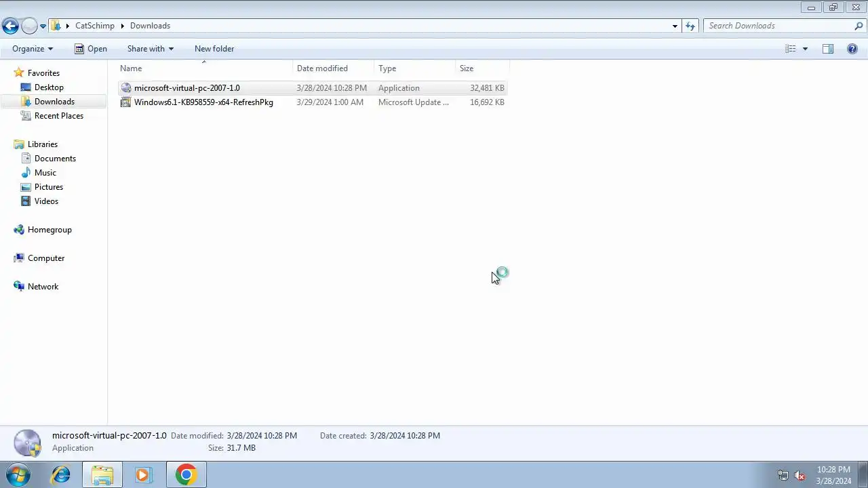Viewport: 868px width, 488px height.
Task: Click the large installer icon in details pane
Action: pos(28,443)
